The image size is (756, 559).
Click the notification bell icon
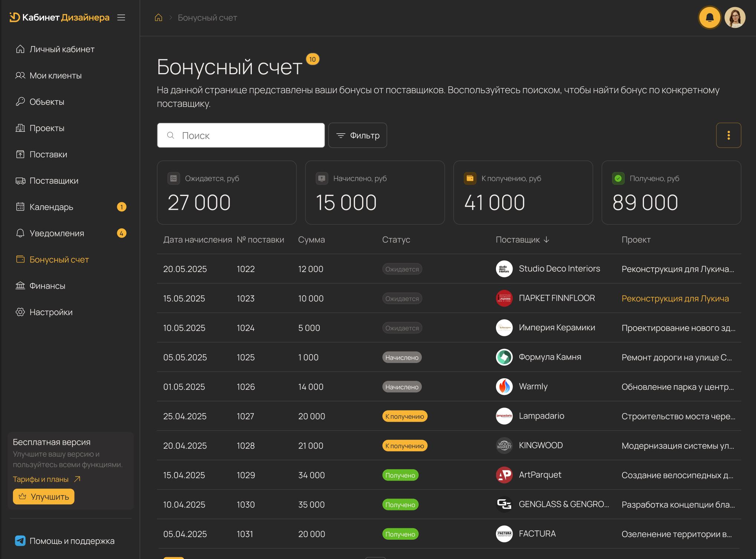(x=709, y=17)
